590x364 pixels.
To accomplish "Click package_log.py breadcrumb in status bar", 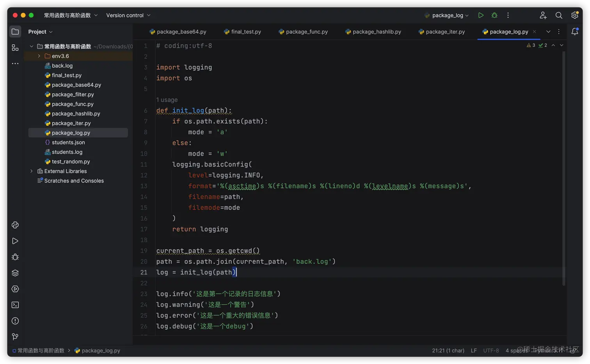I will point(97,350).
